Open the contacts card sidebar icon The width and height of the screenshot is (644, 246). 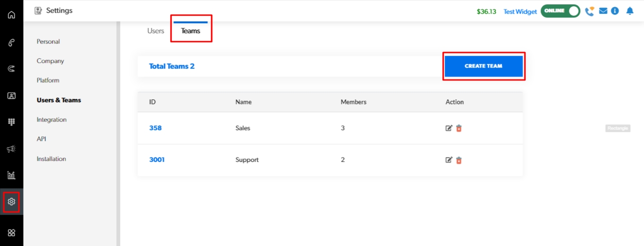(11, 96)
